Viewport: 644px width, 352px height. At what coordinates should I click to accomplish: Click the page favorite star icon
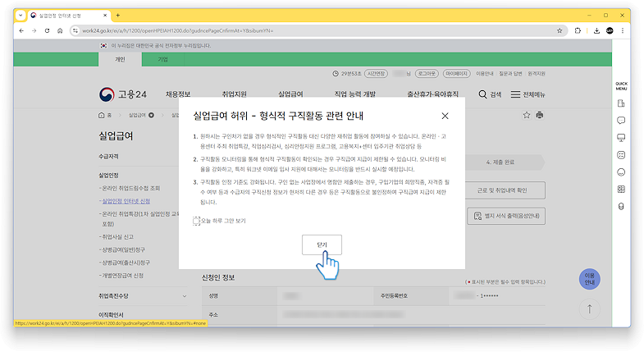(527, 116)
